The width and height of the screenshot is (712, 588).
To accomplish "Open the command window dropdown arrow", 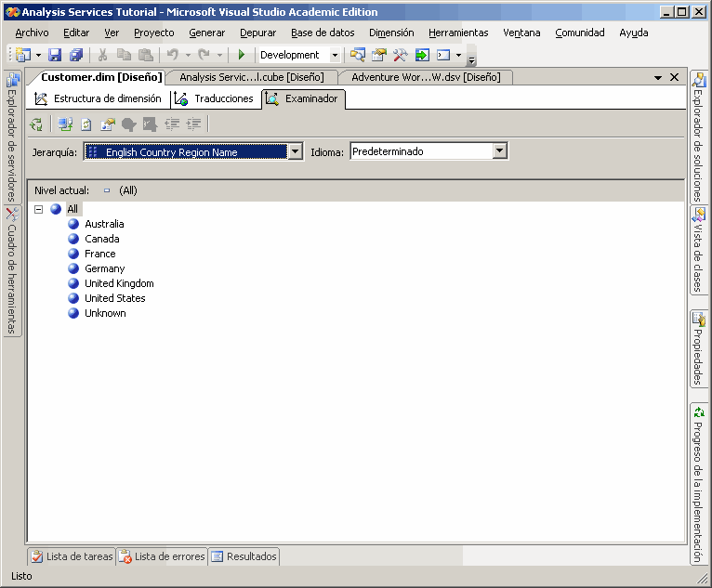I will [x=458, y=56].
